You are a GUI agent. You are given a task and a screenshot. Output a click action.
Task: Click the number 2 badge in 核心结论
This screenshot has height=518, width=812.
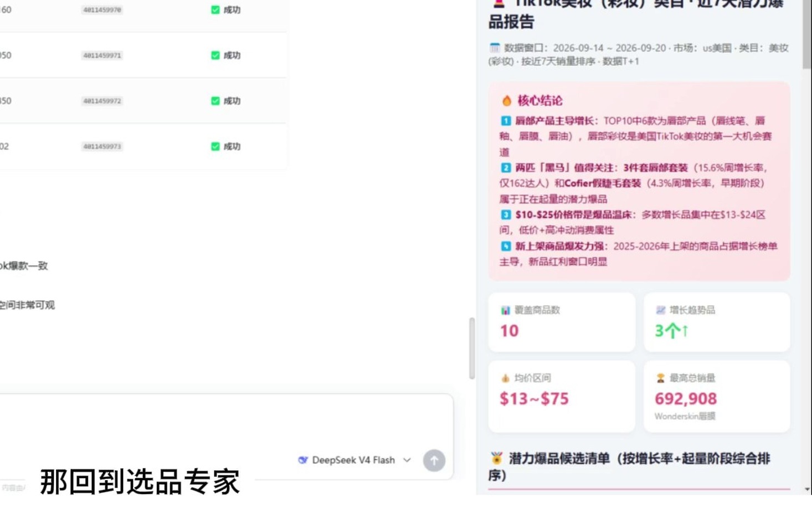[506, 168]
